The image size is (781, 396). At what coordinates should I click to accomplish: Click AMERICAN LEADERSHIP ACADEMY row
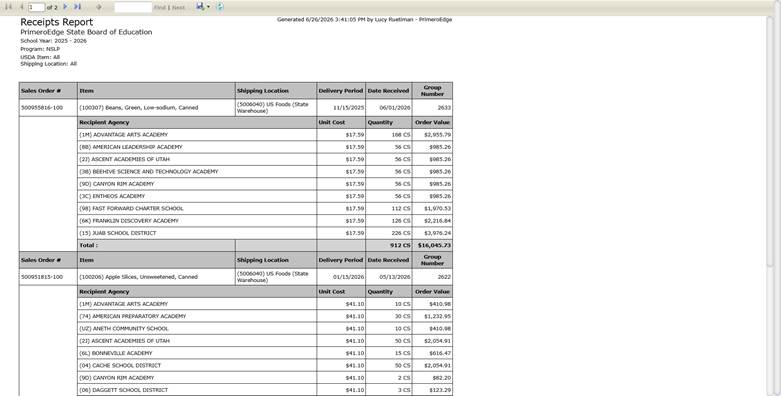265,147
